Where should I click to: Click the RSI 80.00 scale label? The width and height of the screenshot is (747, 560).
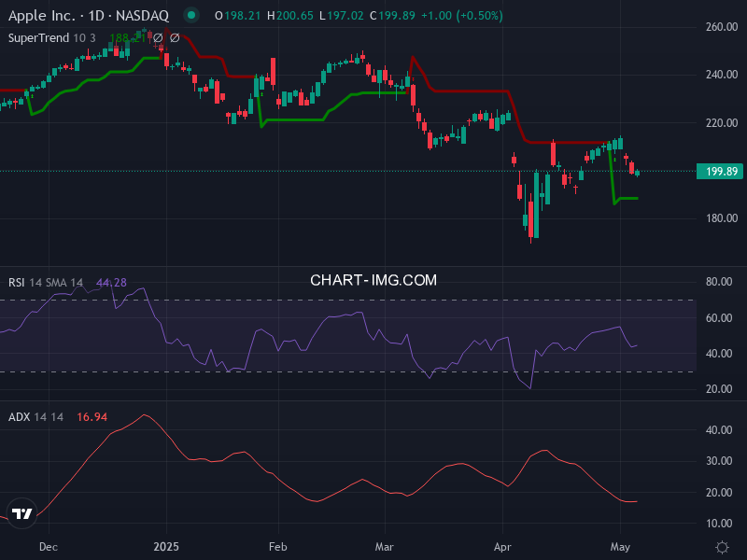(x=719, y=282)
